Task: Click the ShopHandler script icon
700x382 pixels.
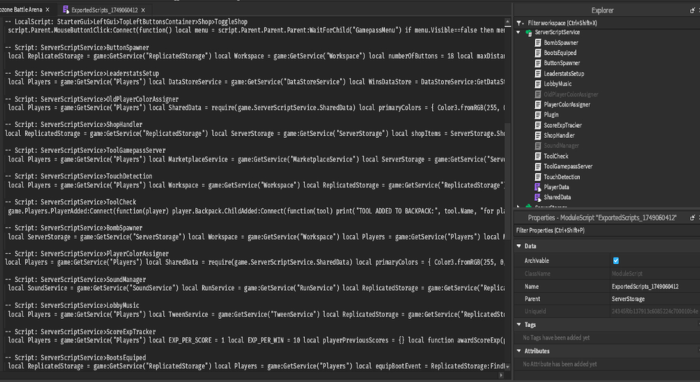Action: point(538,136)
